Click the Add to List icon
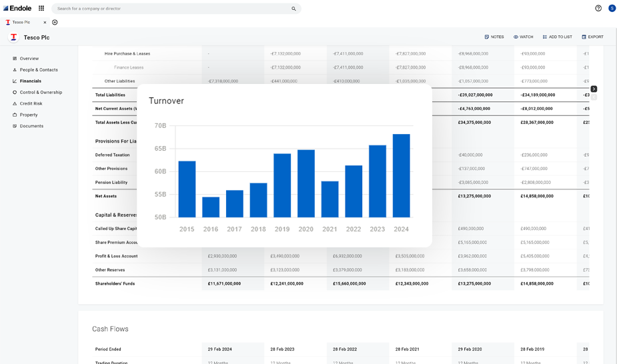 544,37
